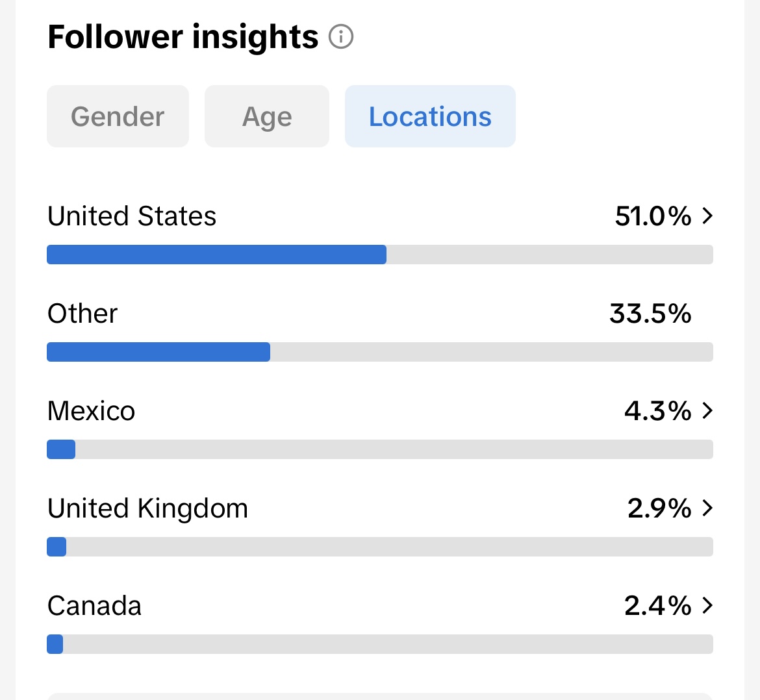The height and width of the screenshot is (700, 760).
Task: Expand Canada chevron arrow
Action: tap(707, 606)
